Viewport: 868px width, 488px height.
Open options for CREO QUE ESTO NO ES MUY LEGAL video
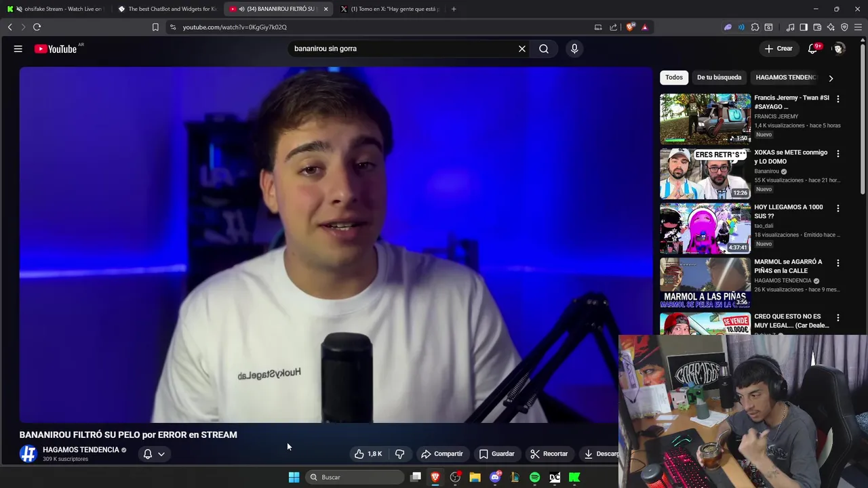[x=838, y=317]
